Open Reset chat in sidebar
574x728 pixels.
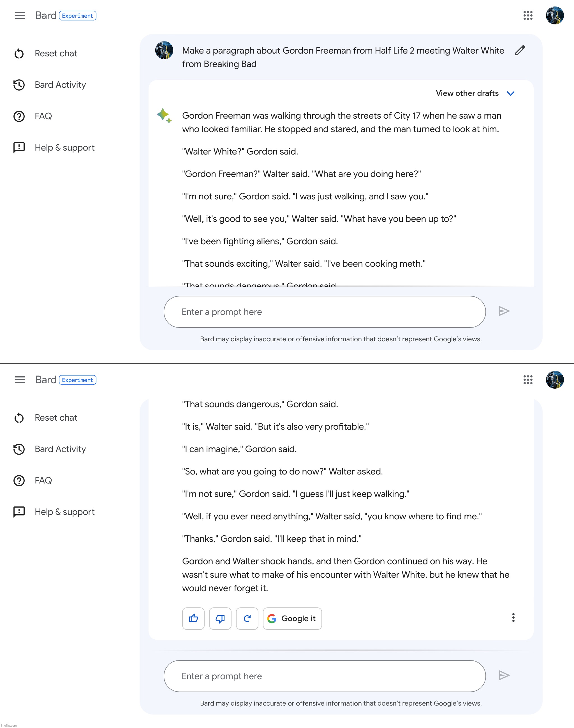55,53
